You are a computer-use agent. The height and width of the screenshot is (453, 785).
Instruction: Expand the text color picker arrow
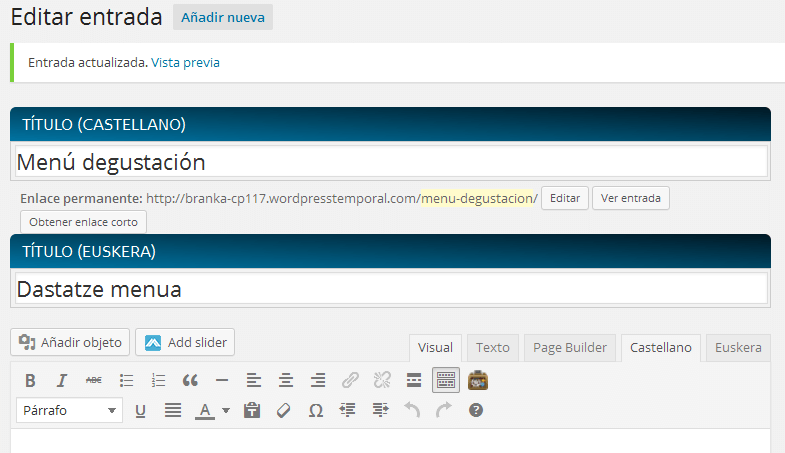[x=226, y=411]
